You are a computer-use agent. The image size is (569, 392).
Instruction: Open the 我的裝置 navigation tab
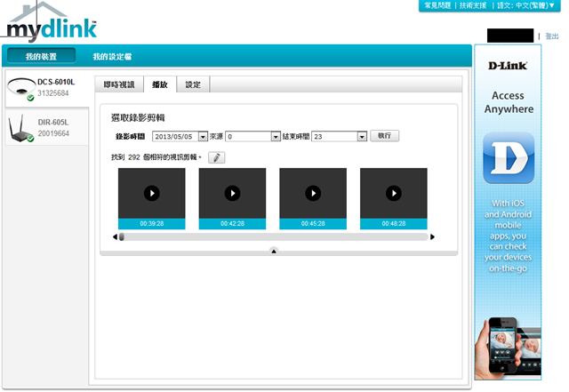click(x=42, y=56)
